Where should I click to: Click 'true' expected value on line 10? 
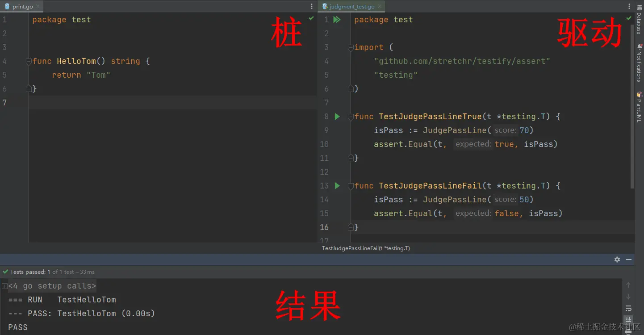coord(504,144)
